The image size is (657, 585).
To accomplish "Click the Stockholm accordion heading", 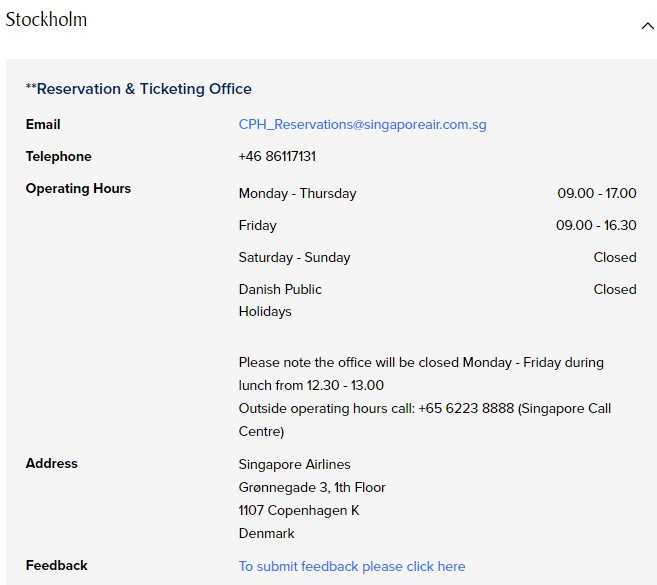I will [x=47, y=20].
